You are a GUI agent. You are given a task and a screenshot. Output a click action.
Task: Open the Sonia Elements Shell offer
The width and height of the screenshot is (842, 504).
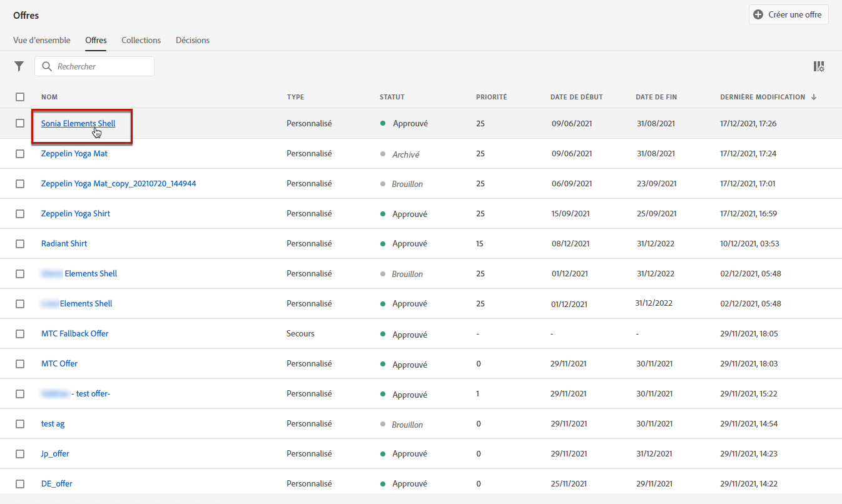coord(78,124)
